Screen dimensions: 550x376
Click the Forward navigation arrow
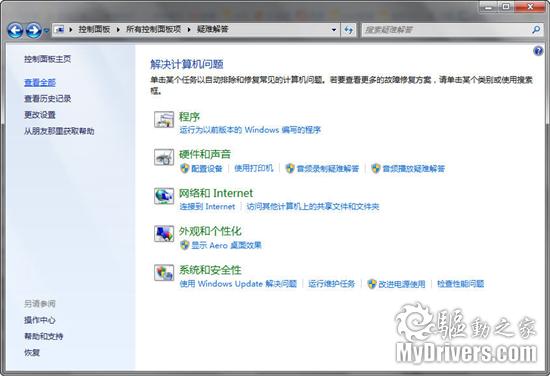click(34, 30)
